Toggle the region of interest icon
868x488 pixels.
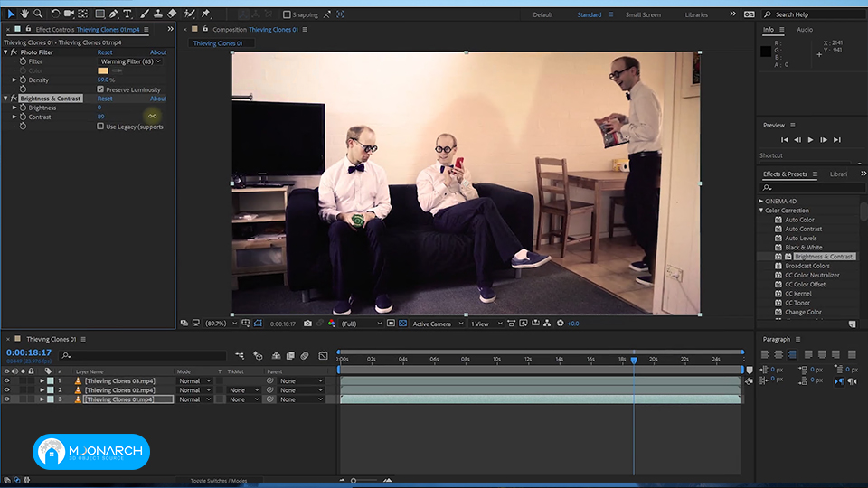click(391, 324)
